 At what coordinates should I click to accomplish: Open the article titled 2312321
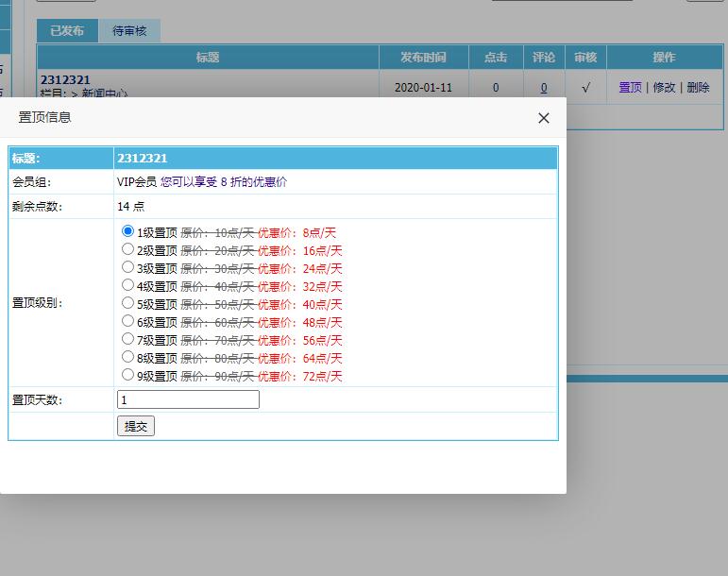pyautogui.click(x=65, y=80)
